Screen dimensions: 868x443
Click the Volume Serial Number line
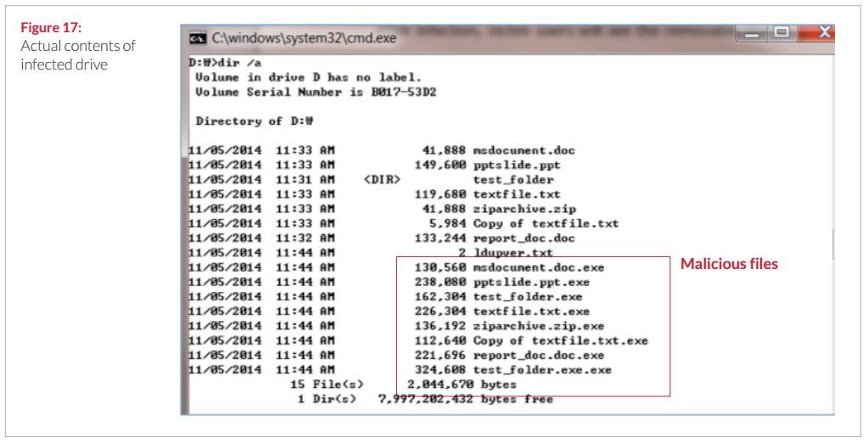316,92
